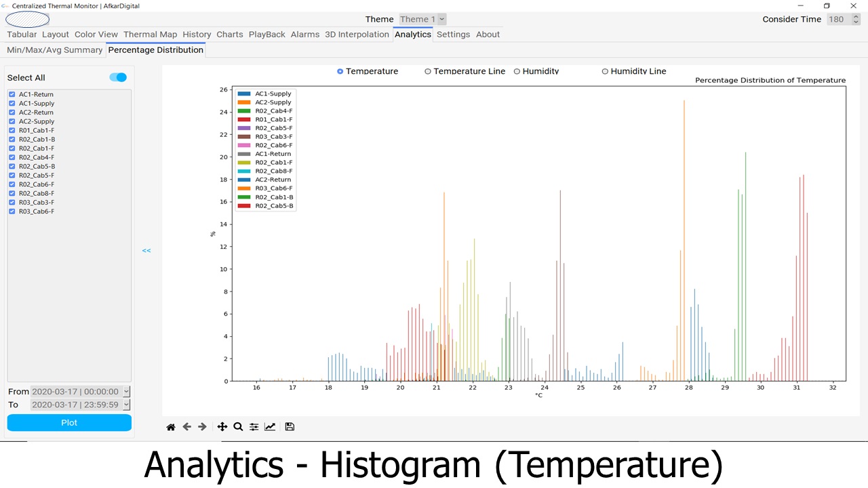The height and width of the screenshot is (488, 868).
Task: Click the forward arrow in plot toolbar
Action: [x=202, y=427]
